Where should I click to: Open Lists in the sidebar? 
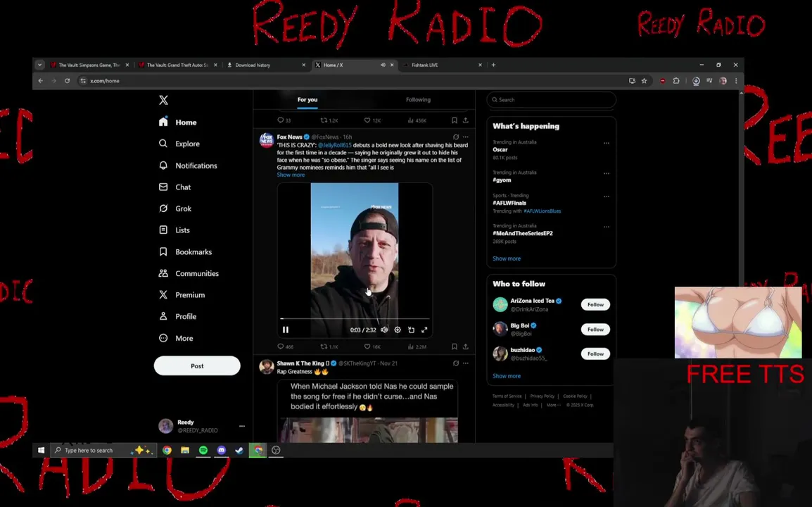coord(174,230)
